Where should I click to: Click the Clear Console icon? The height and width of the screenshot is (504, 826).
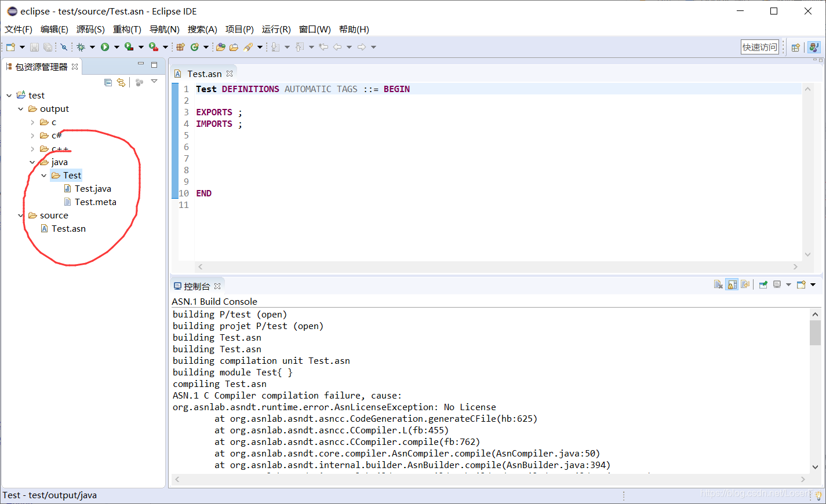pyautogui.click(x=718, y=284)
